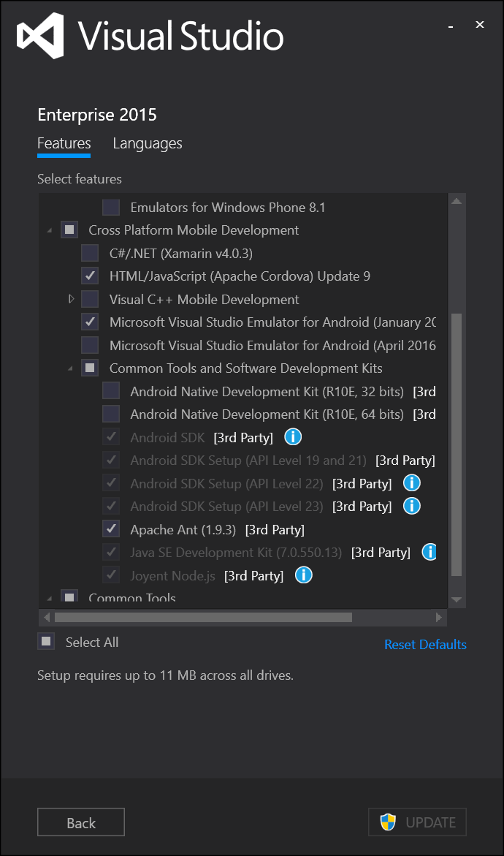The width and height of the screenshot is (504, 856).
Task: Click scroll up arrow of features list
Action: [457, 202]
